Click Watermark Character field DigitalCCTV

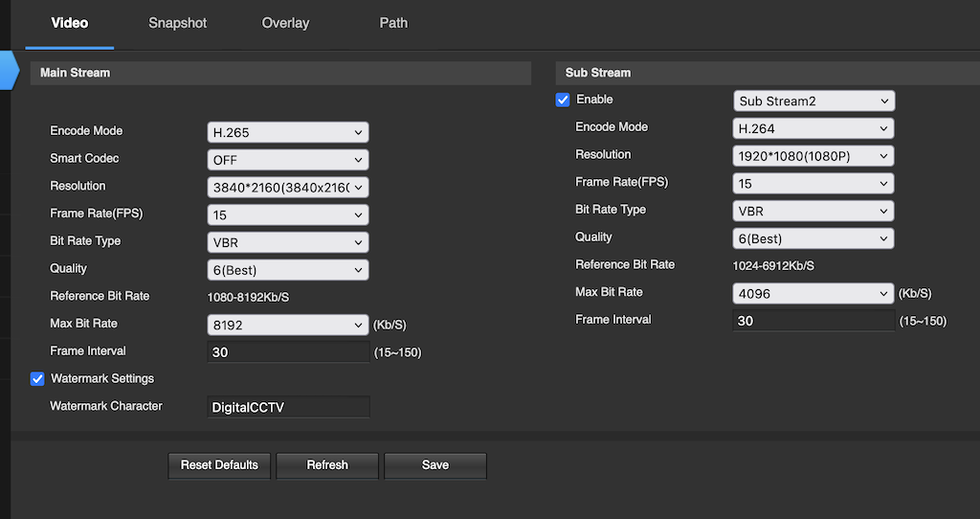coord(288,407)
